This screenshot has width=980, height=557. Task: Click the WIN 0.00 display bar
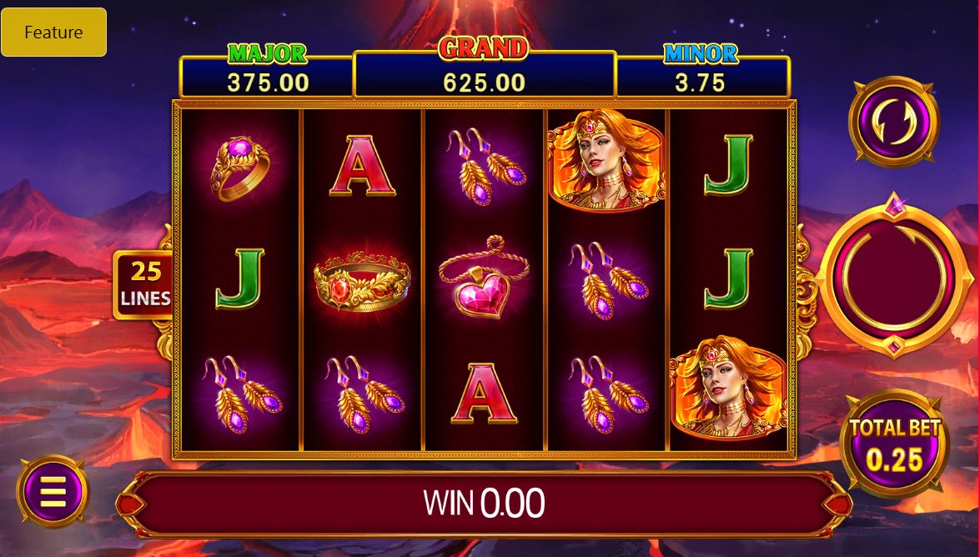point(485,504)
